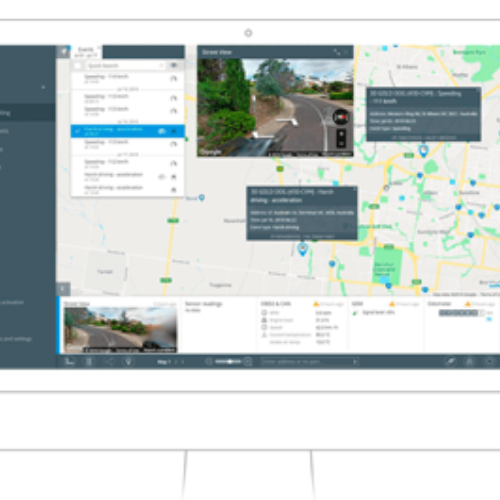Expand the Street view panel to fullscreen
The height and width of the screenshot is (500, 500).
[337, 52]
